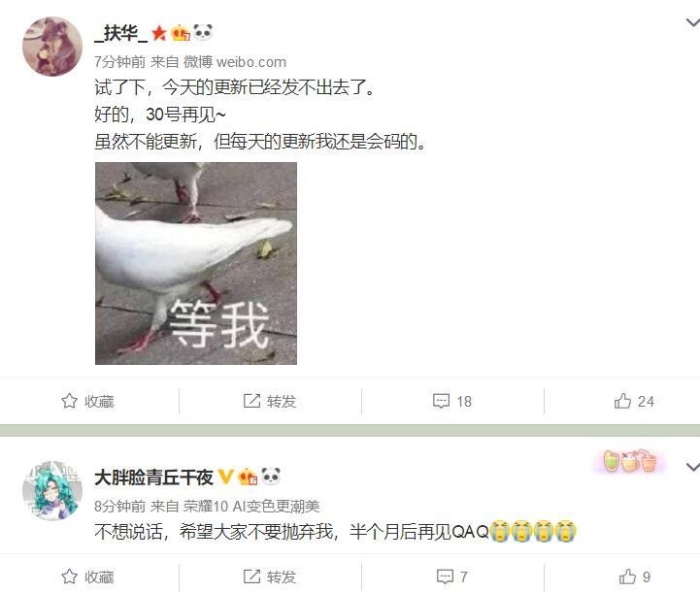Click the panda badge next to 大胖脸青丘千夜
700x593 pixels.
click(x=271, y=477)
